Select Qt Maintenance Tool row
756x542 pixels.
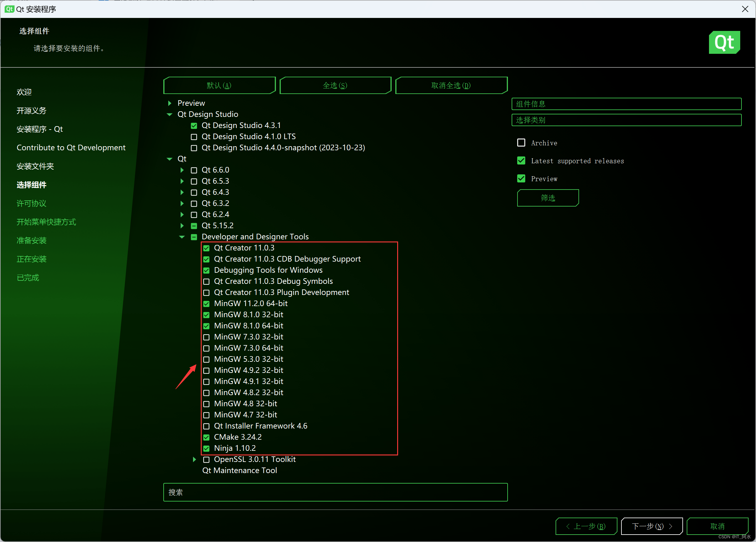click(x=240, y=471)
